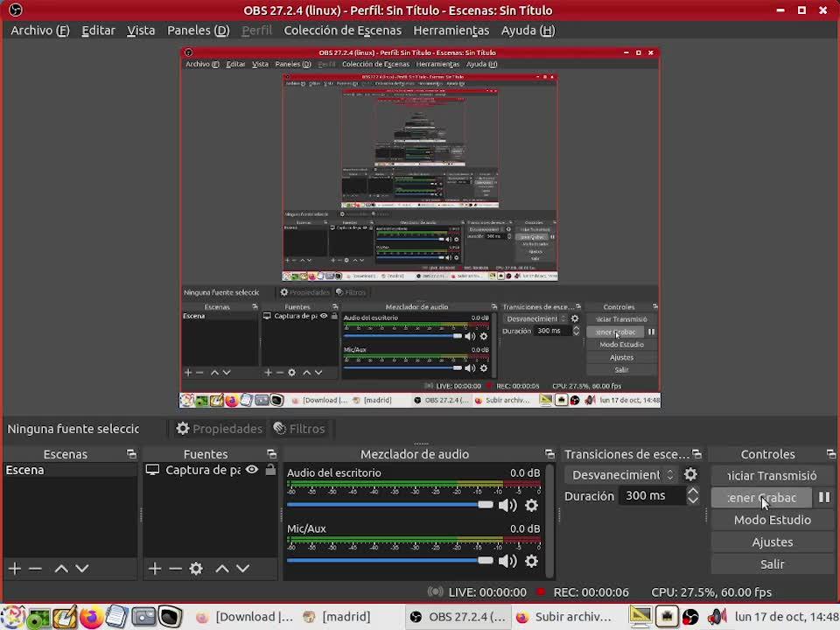The image size is (840, 630).
Task: Select the Escena scene row
Action: point(70,471)
